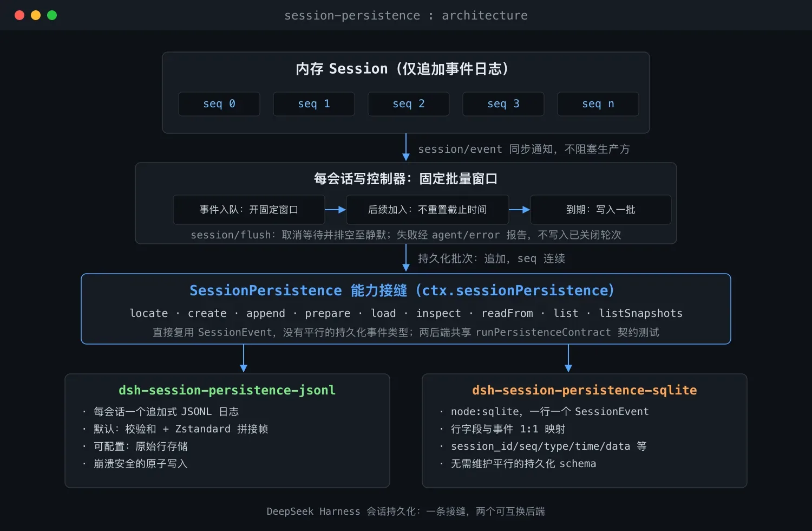The image size is (812, 531).
Task: Click the DeepSeek Harness 会话持久化 footer caption
Action: click(406, 511)
